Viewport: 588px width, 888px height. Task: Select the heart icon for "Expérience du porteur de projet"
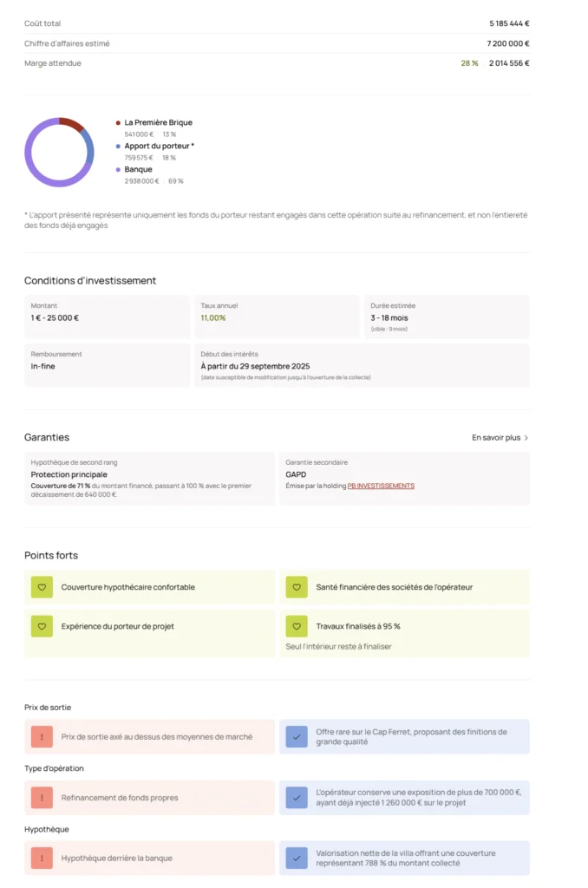(x=42, y=626)
